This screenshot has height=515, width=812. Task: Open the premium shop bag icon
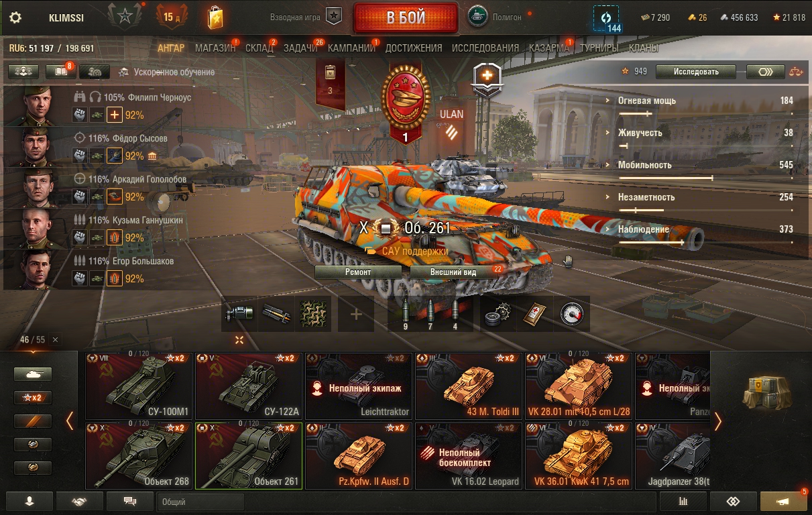(215, 17)
